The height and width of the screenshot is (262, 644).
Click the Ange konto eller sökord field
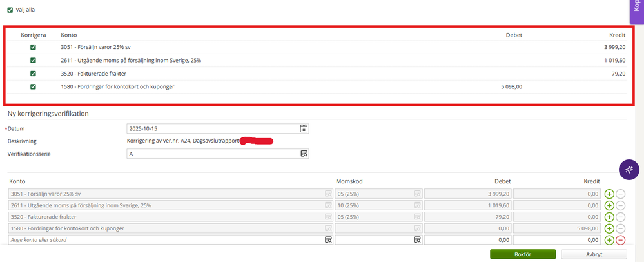point(170,240)
